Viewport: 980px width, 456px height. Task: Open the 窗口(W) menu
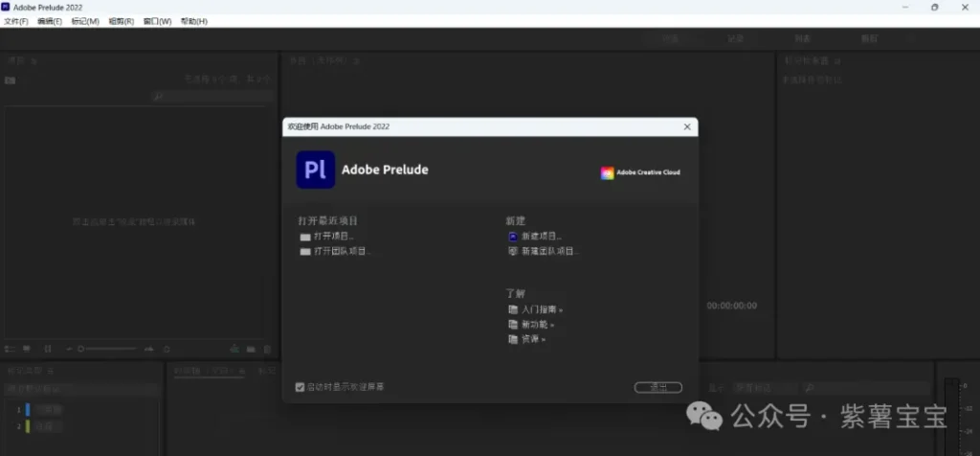coord(157,21)
